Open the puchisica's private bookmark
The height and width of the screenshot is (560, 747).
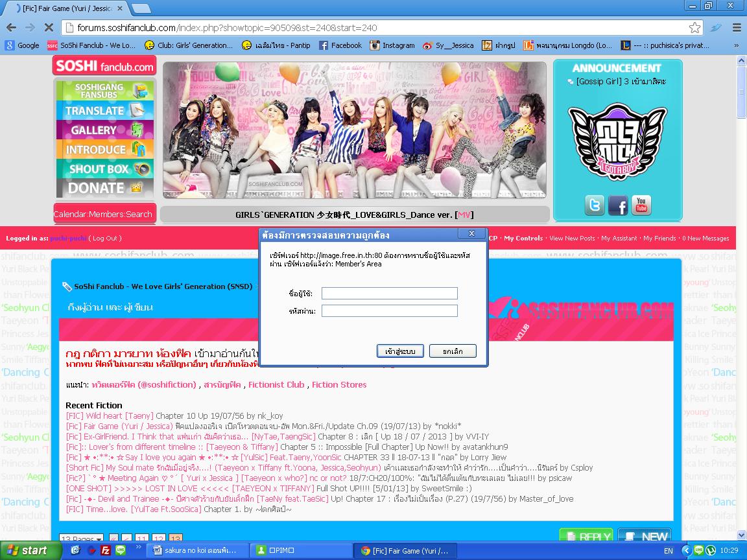[x=665, y=45]
